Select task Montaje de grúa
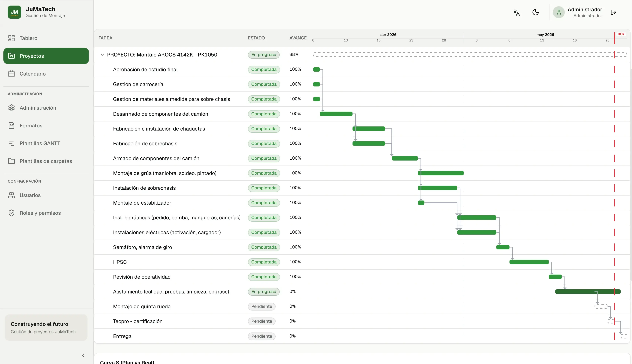Screen dimensions: 632x364 (x=165, y=173)
